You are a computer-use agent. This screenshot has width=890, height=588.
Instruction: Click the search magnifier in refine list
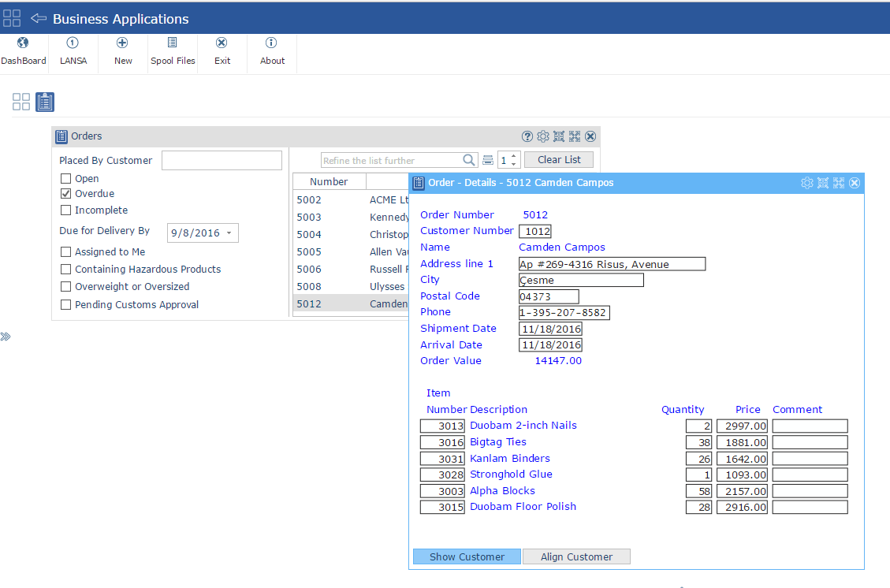[469, 160]
